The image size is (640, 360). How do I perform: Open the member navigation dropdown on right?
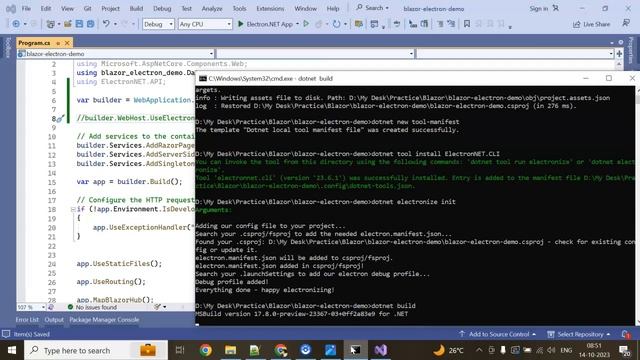[x=515, y=53]
